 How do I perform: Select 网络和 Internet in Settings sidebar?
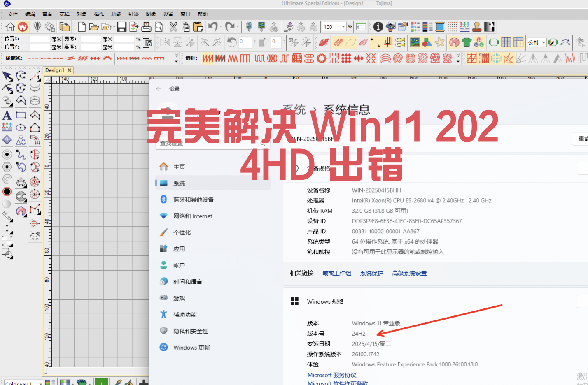(x=213, y=216)
